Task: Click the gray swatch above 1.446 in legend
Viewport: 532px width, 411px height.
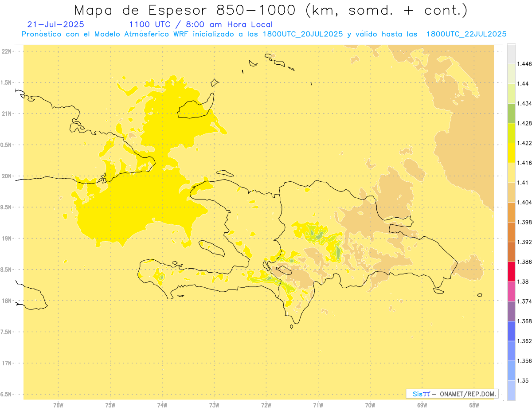Action: click(511, 54)
